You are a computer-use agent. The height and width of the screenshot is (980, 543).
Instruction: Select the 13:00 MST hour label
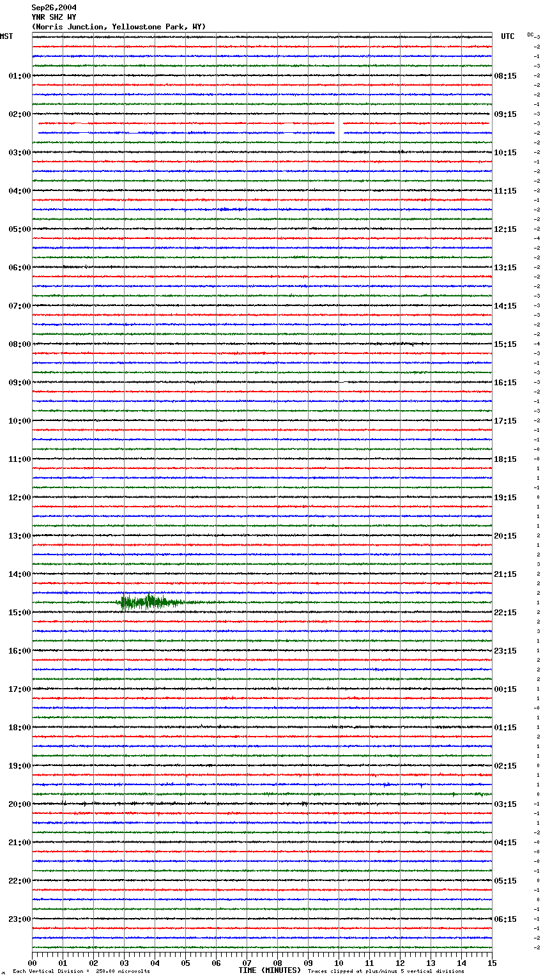click(x=20, y=536)
